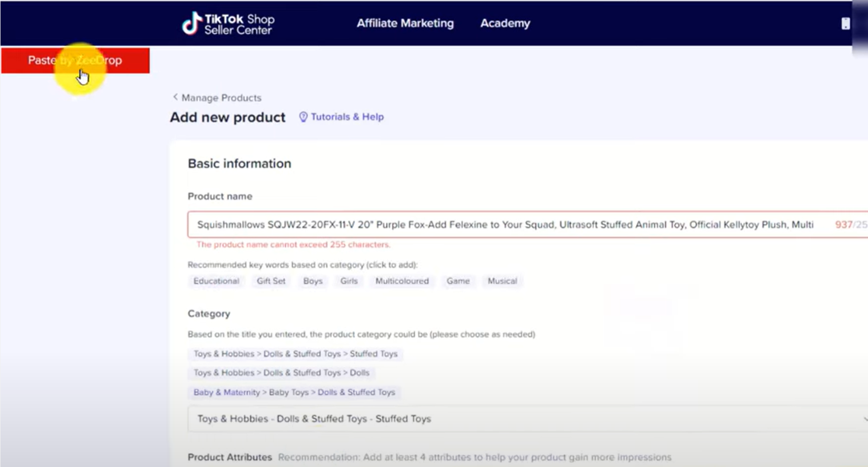This screenshot has width=868, height=467.
Task: Click the product name length error message
Action: [294, 244]
